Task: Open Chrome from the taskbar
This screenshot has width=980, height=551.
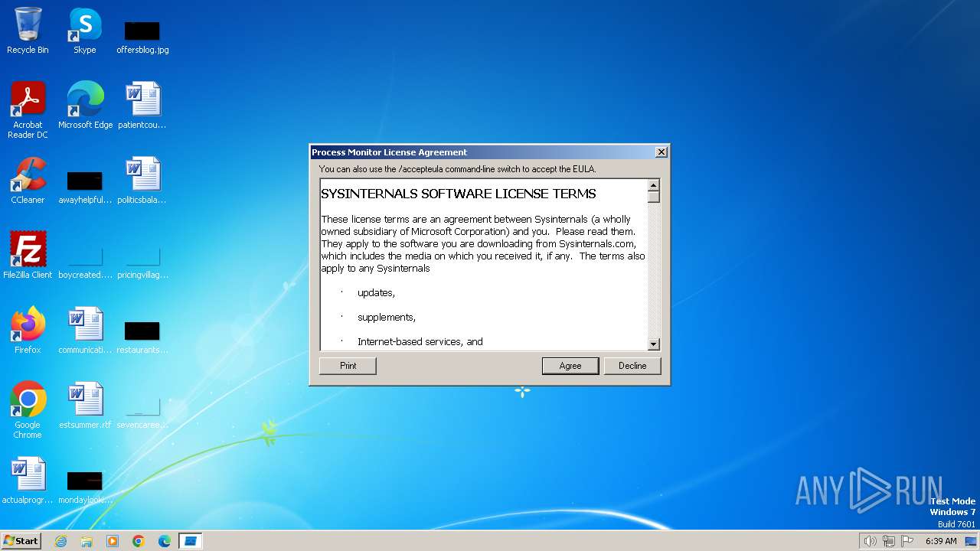Action: tap(139, 541)
